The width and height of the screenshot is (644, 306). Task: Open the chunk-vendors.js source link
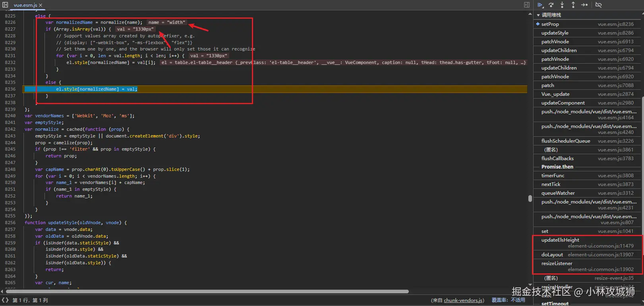click(464, 300)
